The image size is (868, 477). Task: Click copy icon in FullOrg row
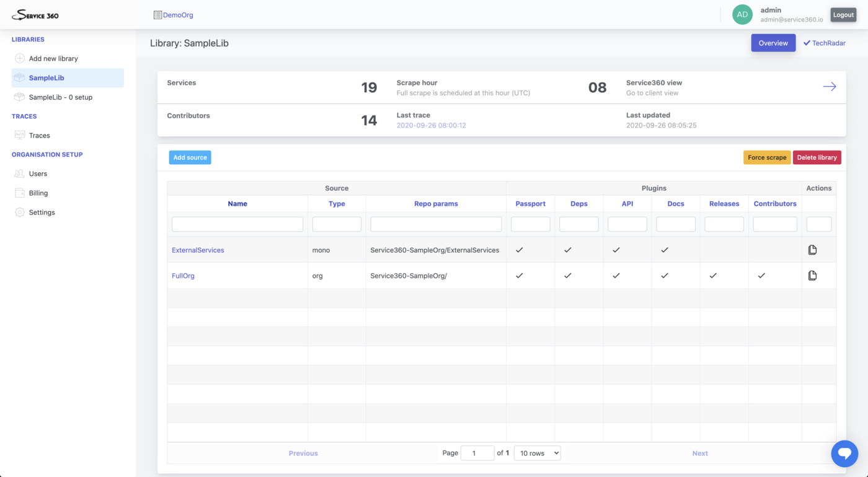[812, 275]
